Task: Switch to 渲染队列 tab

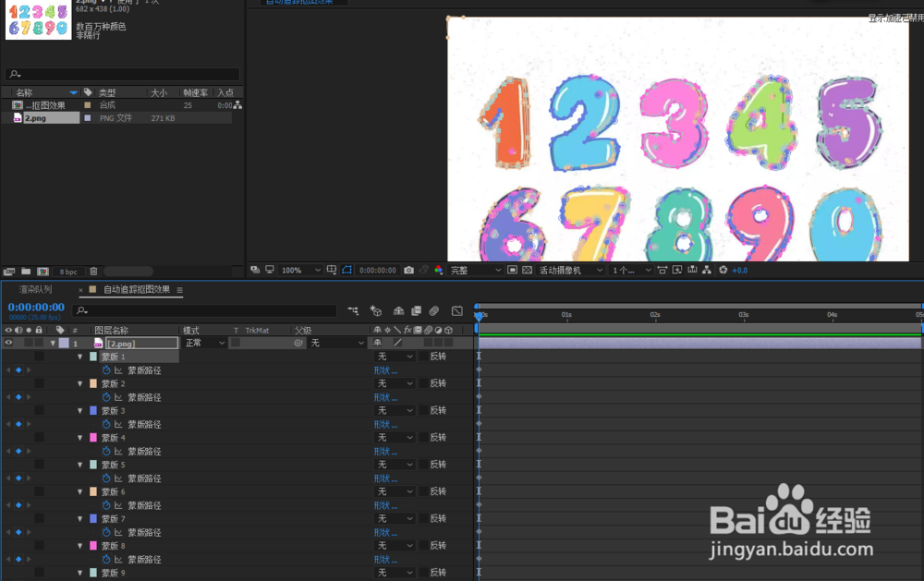Action: [35, 289]
